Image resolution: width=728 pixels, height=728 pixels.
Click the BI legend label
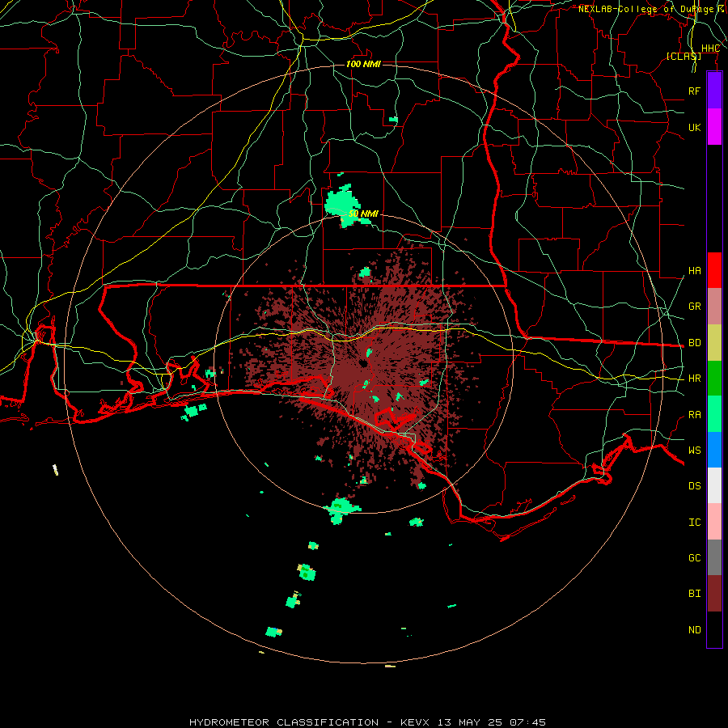(x=695, y=594)
